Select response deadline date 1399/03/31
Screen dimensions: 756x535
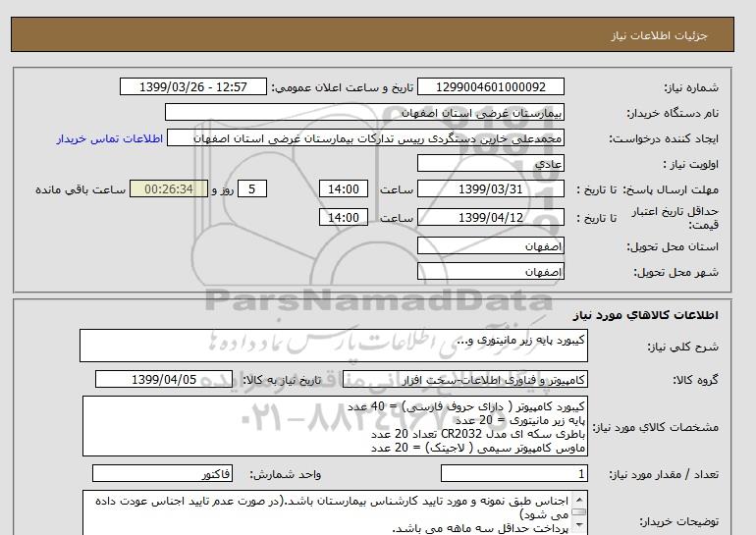point(490,188)
